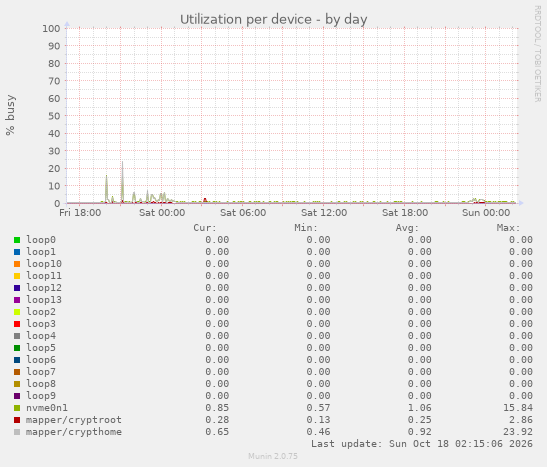Click the Sun 00:00 time axis label
Viewport: 547px width, 467px height.
coord(486,213)
